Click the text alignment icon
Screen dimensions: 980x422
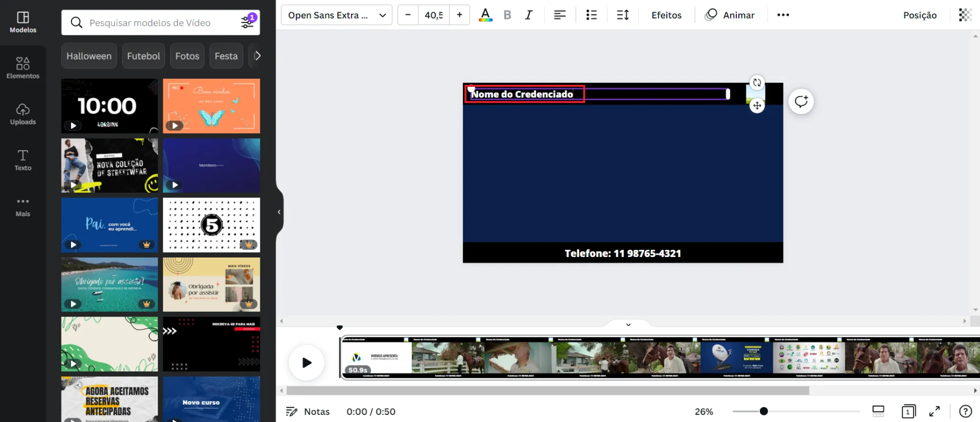(559, 15)
